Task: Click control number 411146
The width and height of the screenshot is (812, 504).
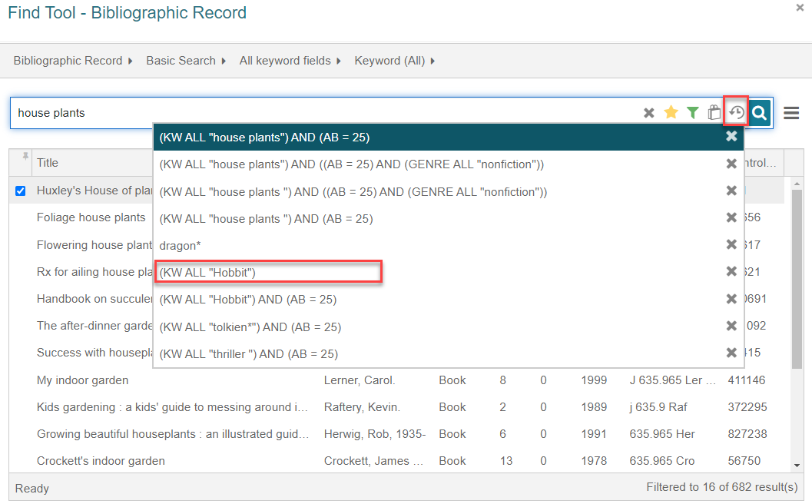Action: click(746, 380)
